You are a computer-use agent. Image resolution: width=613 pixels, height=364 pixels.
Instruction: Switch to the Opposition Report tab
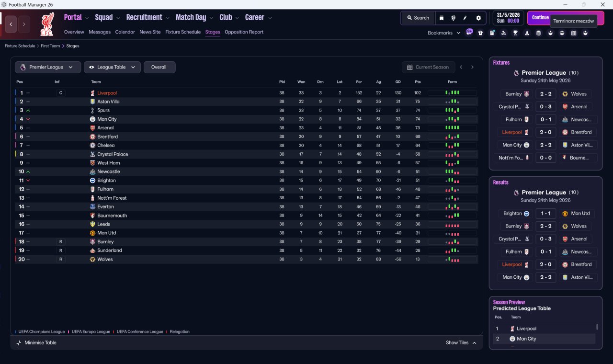244,32
